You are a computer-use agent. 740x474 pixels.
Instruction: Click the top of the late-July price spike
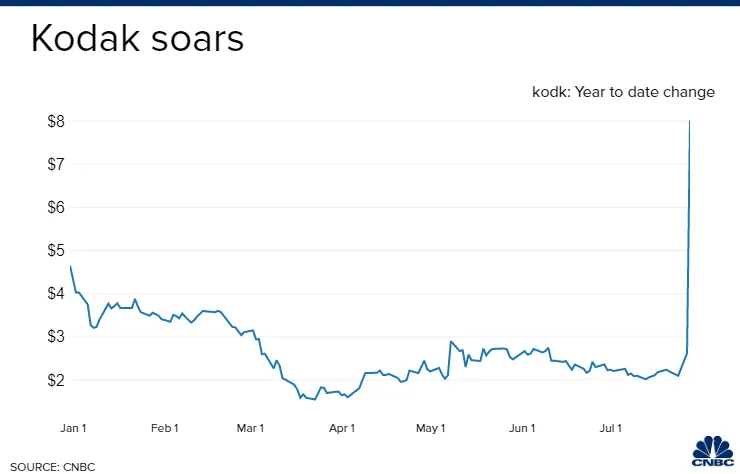690,122
